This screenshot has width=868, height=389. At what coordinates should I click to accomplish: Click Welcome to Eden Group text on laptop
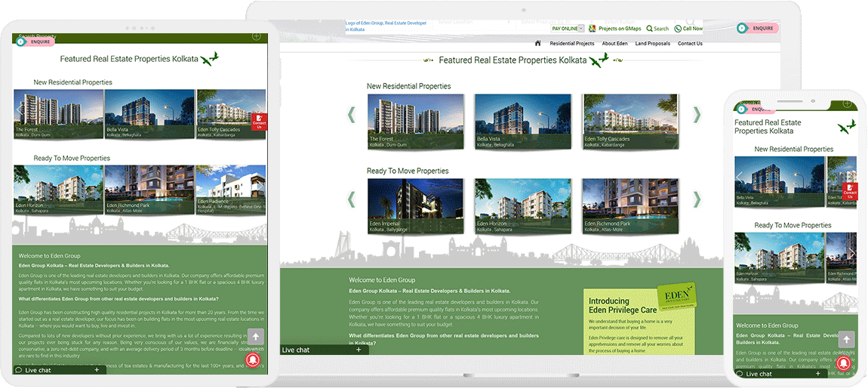(x=382, y=279)
